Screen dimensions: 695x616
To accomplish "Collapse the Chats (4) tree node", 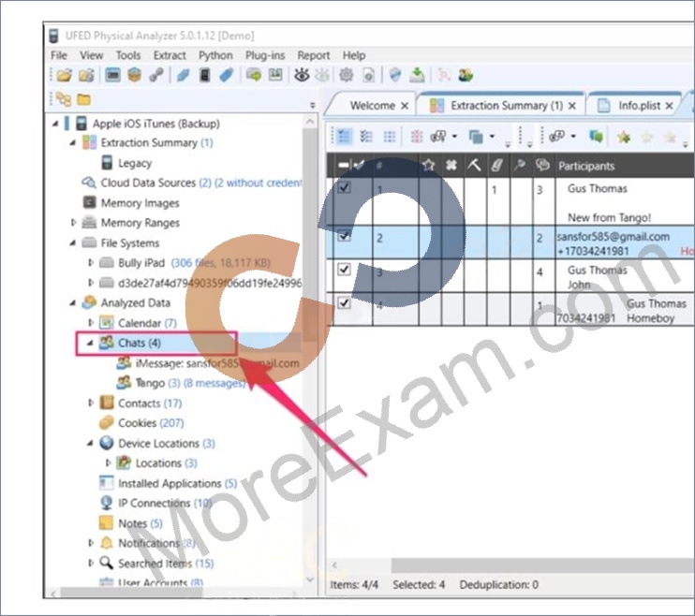I will tap(90, 343).
